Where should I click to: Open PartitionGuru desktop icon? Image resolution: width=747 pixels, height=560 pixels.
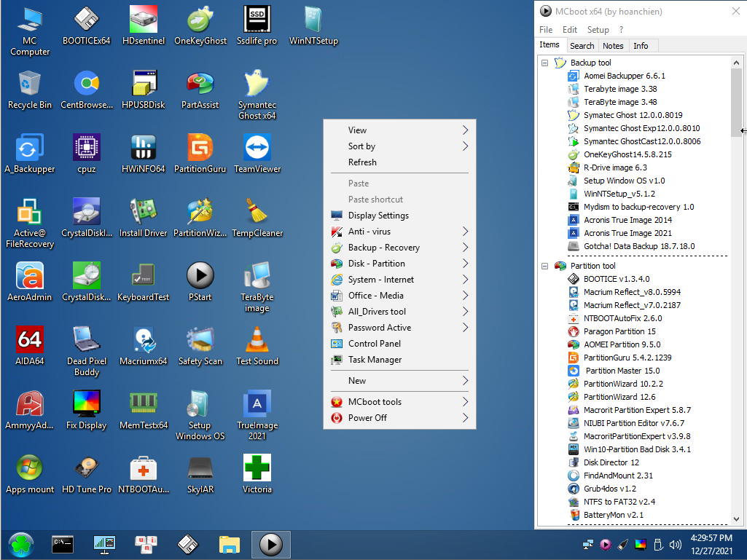pos(200,154)
